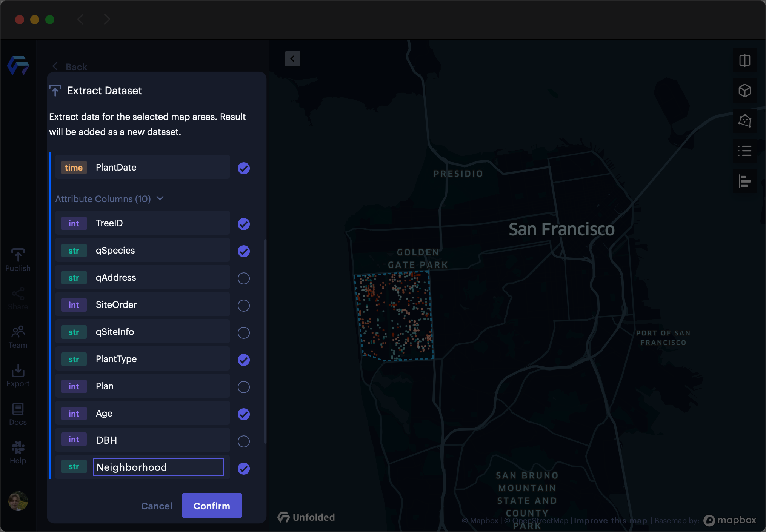Enable 3D map view cube icon

(744, 91)
